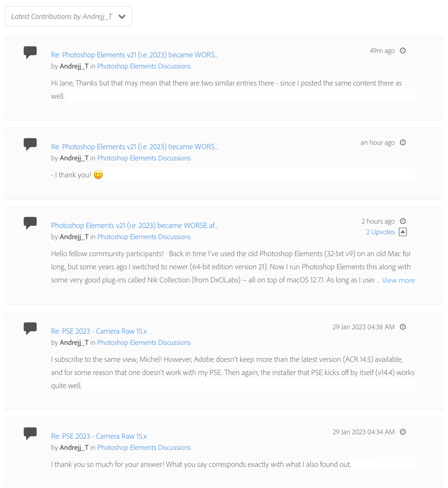Expand post with 'View more' link
448x488 pixels.
[x=398, y=280]
